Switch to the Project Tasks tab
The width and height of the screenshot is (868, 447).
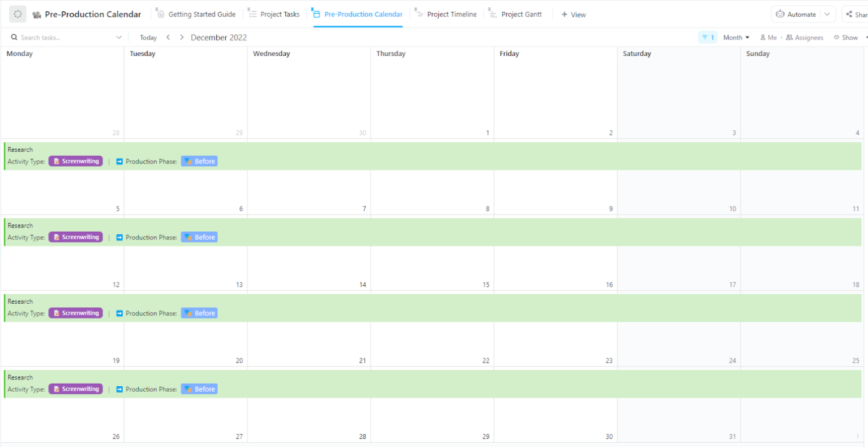(273, 14)
